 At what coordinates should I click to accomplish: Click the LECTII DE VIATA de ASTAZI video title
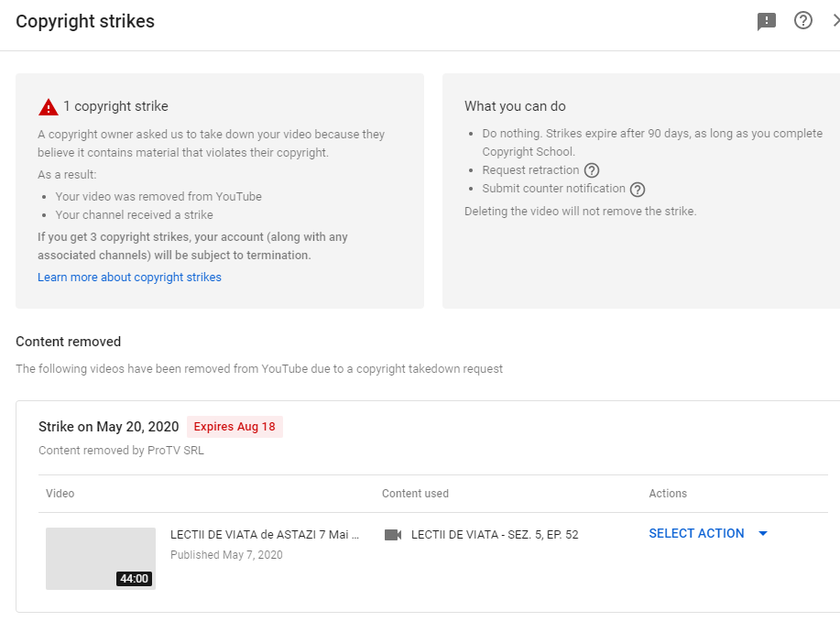pyautogui.click(x=265, y=534)
